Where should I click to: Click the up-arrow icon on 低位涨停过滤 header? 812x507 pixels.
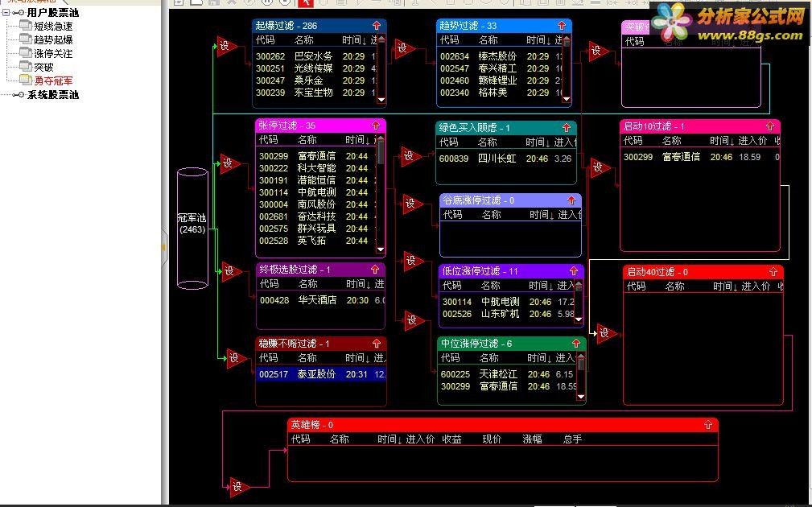[574, 271]
